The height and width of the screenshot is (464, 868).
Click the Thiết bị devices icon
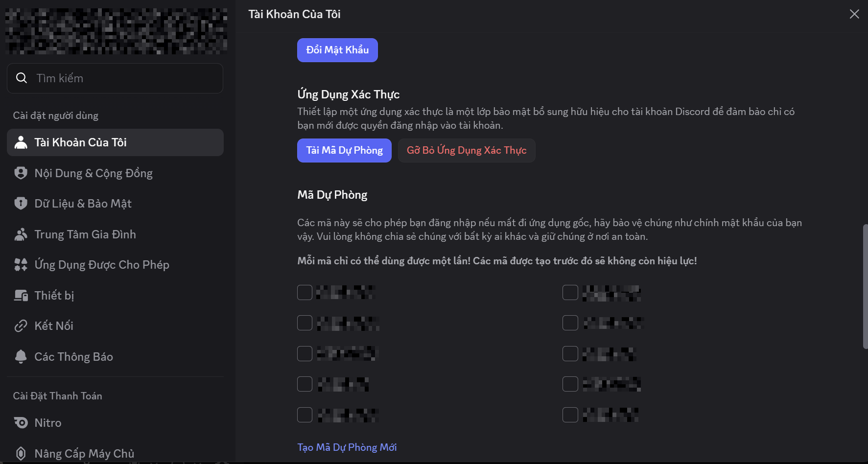click(21, 296)
